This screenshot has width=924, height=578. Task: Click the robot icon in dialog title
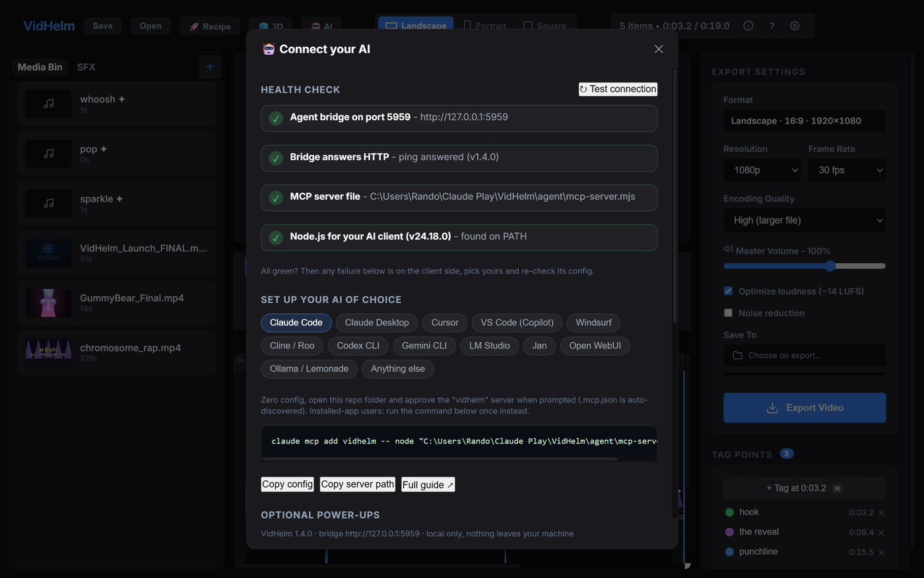click(269, 49)
